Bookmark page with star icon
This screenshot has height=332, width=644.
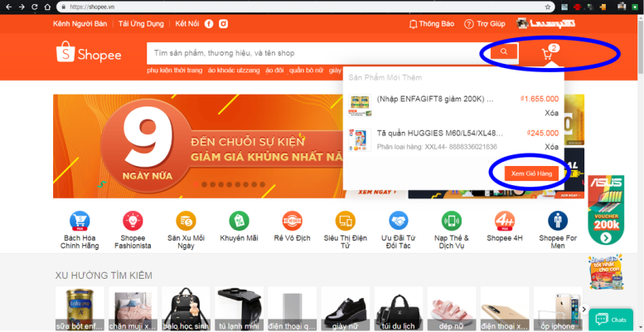pyautogui.click(x=548, y=7)
